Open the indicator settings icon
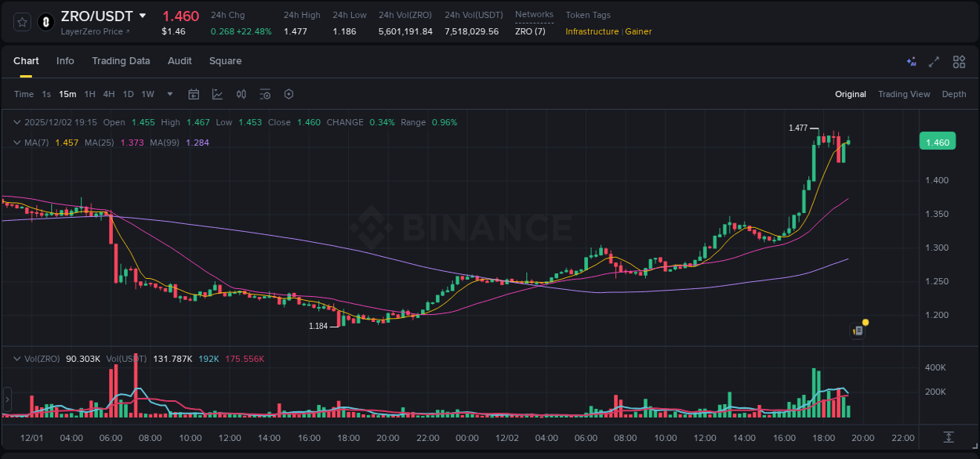This screenshot has height=459, width=980. [265, 94]
